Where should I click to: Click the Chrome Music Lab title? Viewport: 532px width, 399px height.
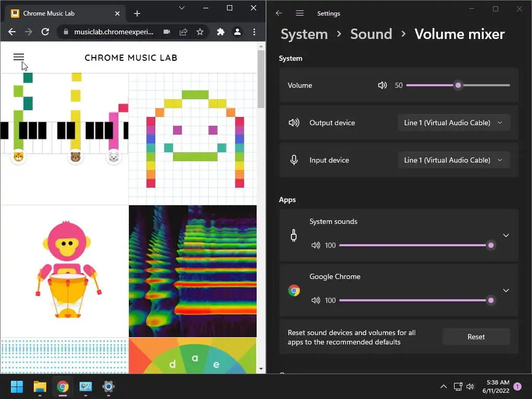coord(131,58)
